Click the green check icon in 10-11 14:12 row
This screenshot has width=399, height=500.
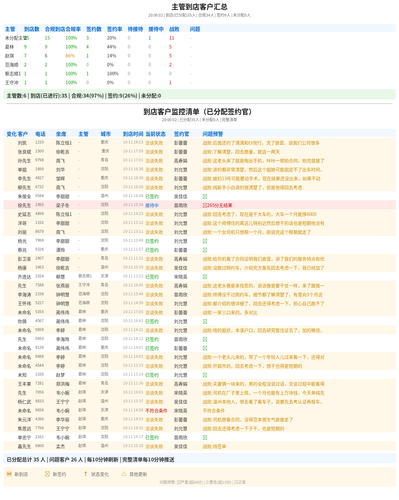click(x=205, y=339)
